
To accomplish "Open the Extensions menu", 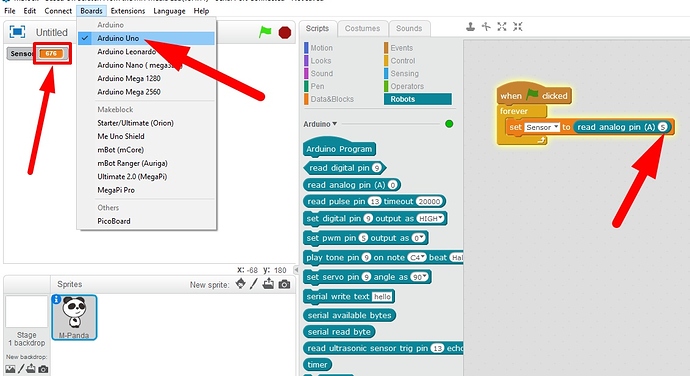I will (x=128, y=11).
